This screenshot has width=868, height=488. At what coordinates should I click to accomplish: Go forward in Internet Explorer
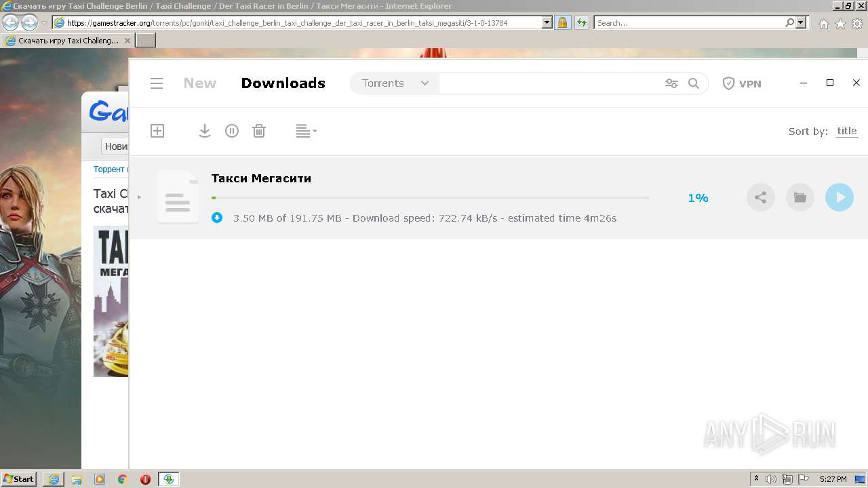pyautogui.click(x=29, y=22)
